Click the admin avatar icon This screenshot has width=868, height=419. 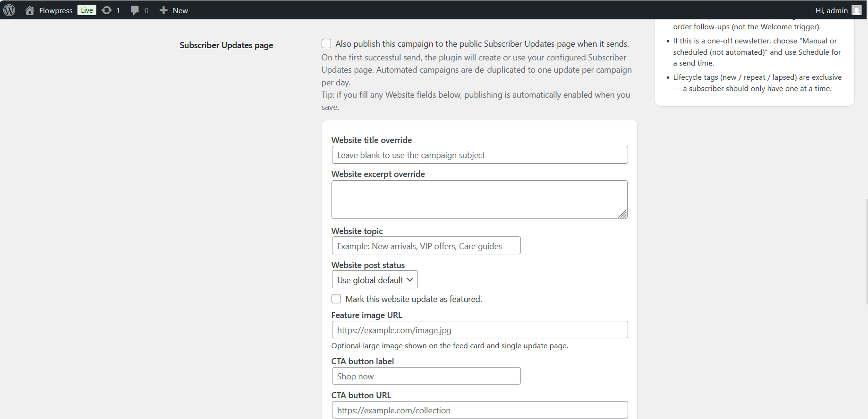click(857, 10)
